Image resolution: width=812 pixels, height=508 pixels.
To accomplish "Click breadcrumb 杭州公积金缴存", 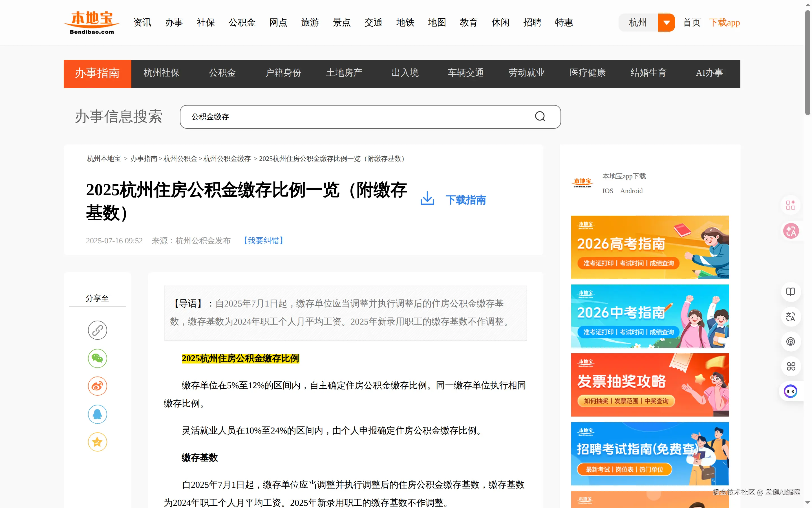I will pyautogui.click(x=227, y=159).
